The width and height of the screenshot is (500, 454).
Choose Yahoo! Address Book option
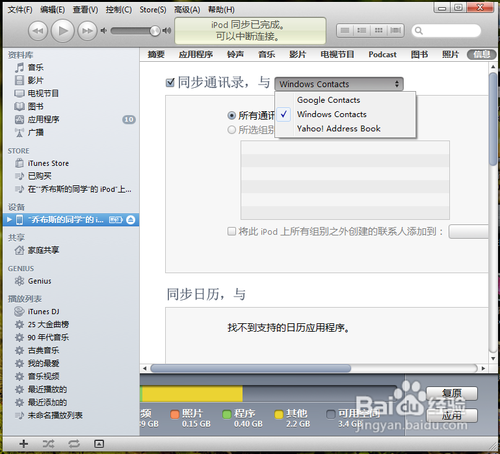[345, 129]
